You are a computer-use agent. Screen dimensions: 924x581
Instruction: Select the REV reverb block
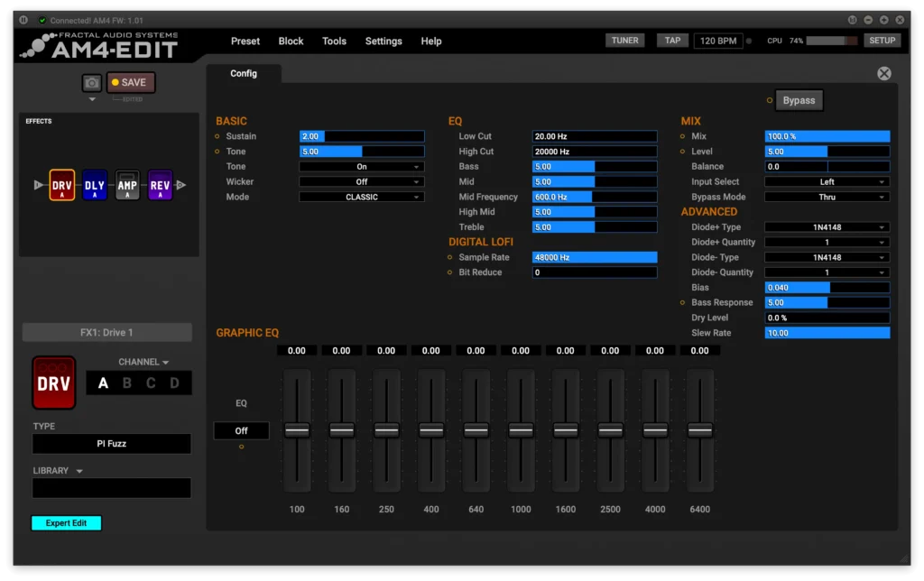[160, 185]
